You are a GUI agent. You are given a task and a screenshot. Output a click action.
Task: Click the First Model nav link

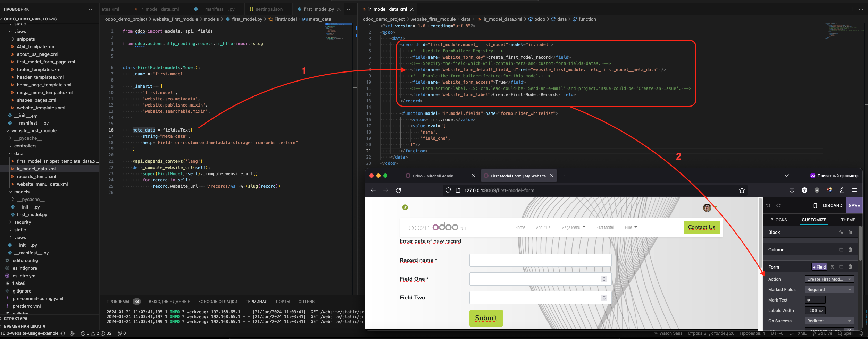(605, 228)
